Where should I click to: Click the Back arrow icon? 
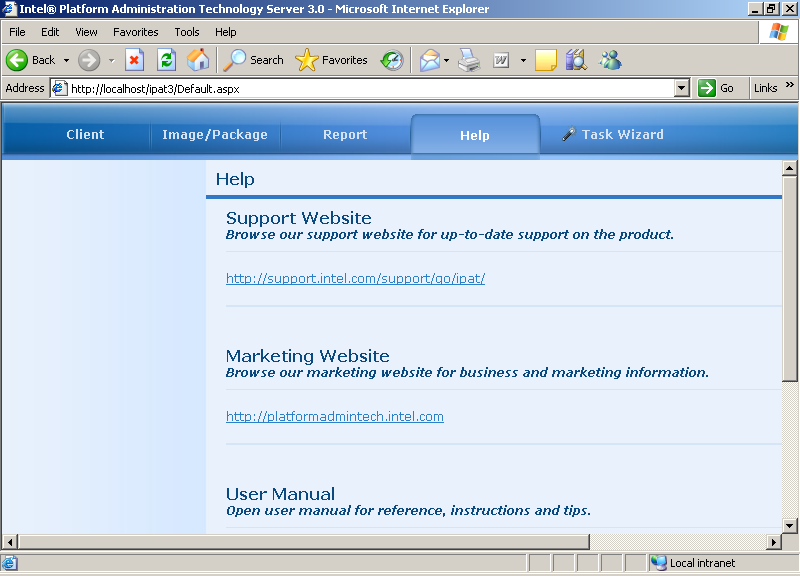[17, 60]
